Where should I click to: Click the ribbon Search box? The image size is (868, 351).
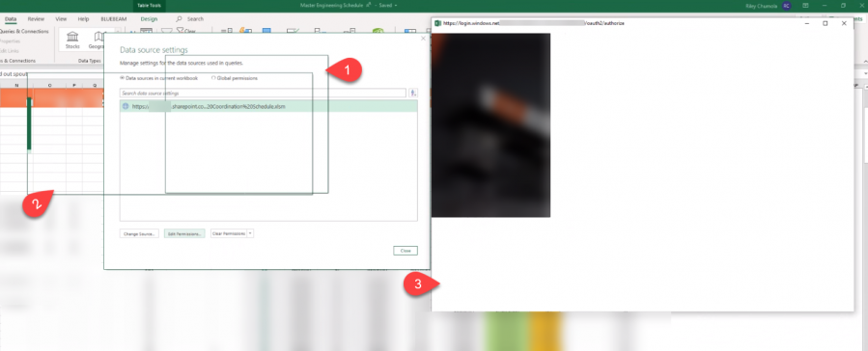pyautogui.click(x=190, y=18)
